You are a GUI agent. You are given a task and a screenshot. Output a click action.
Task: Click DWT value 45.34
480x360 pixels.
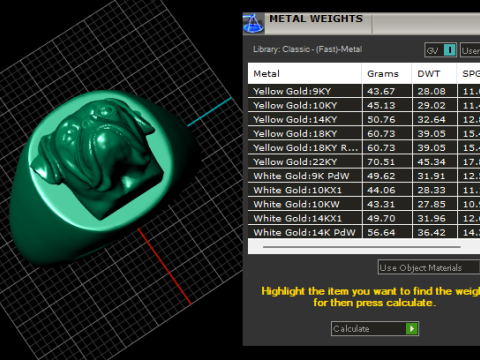[x=432, y=162]
